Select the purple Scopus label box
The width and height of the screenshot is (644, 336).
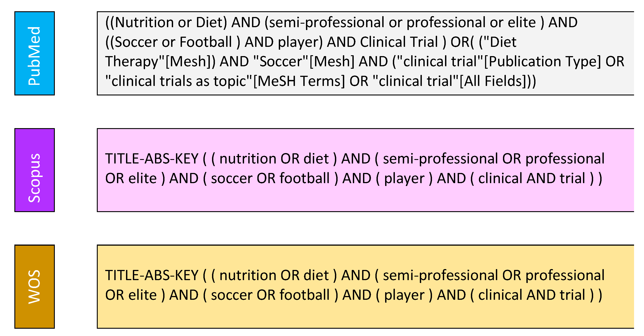(x=34, y=170)
